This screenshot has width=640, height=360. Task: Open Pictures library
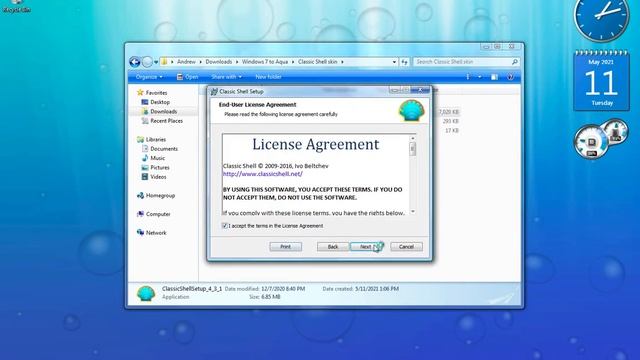[x=160, y=167]
